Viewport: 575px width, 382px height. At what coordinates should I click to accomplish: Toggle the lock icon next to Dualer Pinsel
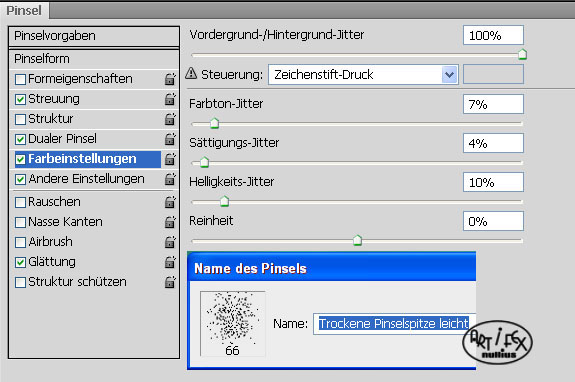click(170, 139)
